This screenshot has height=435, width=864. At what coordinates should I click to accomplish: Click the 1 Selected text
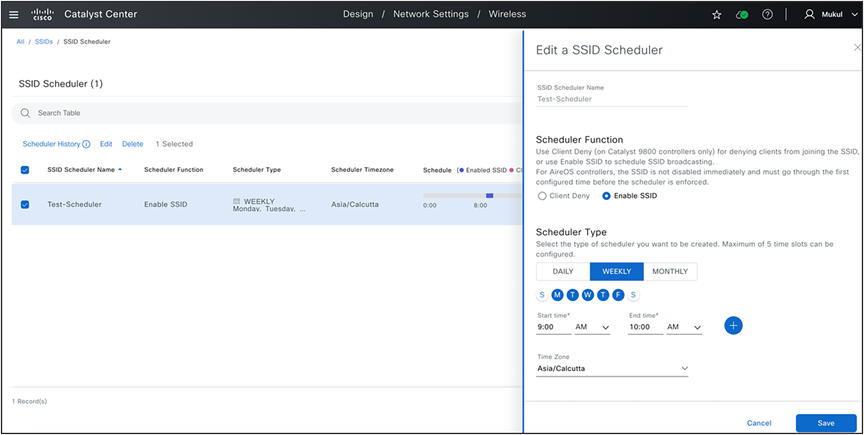[x=174, y=144]
